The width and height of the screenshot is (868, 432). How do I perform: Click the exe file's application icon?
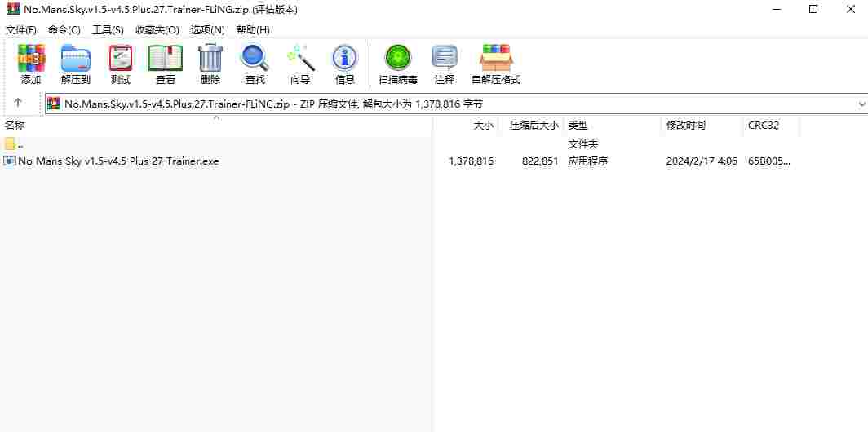pyautogui.click(x=10, y=161)
